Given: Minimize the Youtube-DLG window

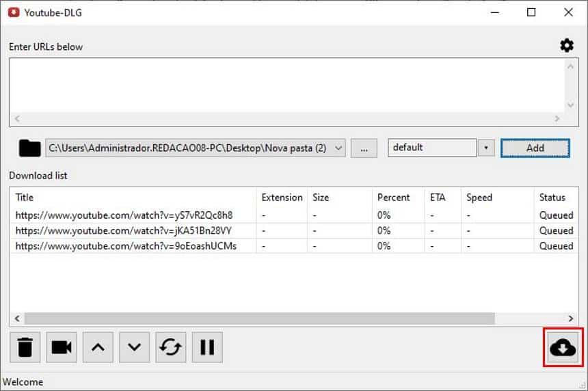Looking at the screenshot, I should (495, 12).
